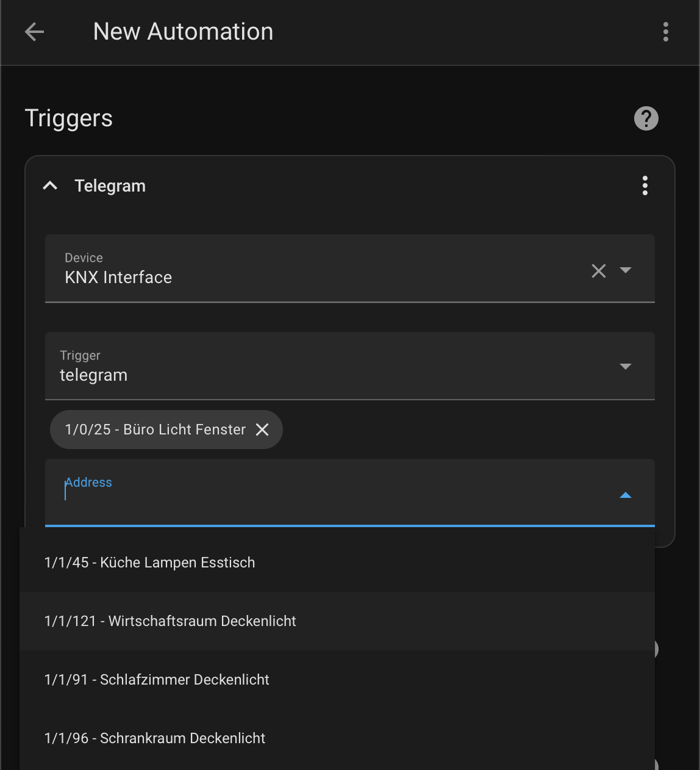This screenshot has width=700, height=770.
Task: Select 1/1/45 - Küche Lampen Esstisch
Action: (x=337, y=563)
